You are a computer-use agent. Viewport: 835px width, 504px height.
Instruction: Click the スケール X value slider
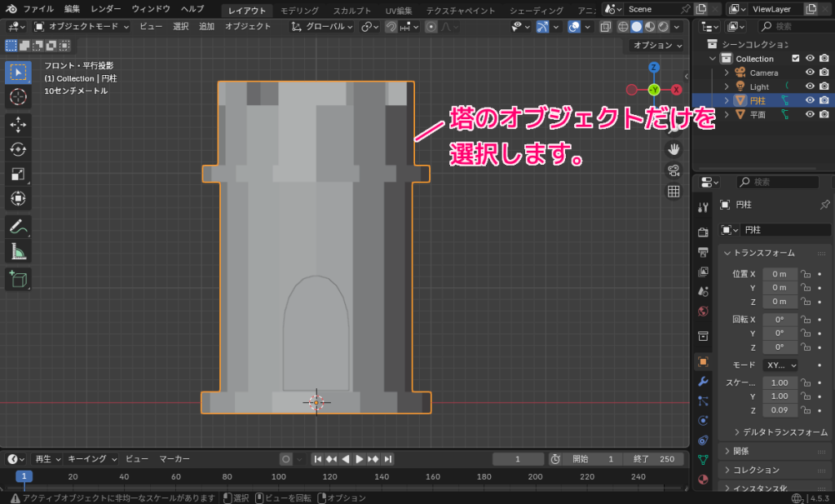point(780,381)
